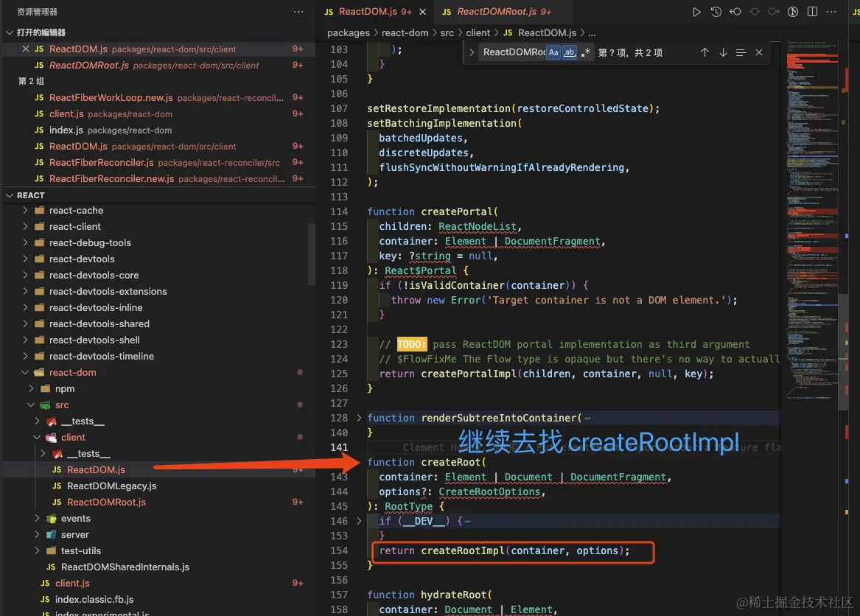Jump to previous find match
The height and width of the screenshot is (616, 860).
pos(705,52)
